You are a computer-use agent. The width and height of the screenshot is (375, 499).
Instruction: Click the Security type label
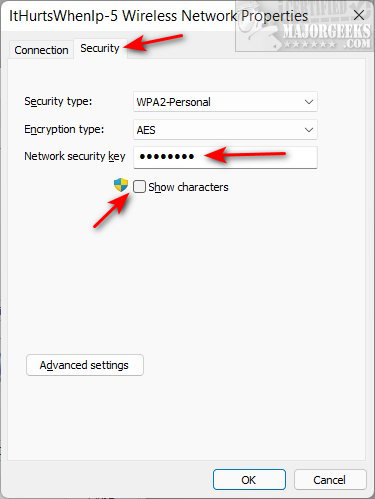coord(58,101)
